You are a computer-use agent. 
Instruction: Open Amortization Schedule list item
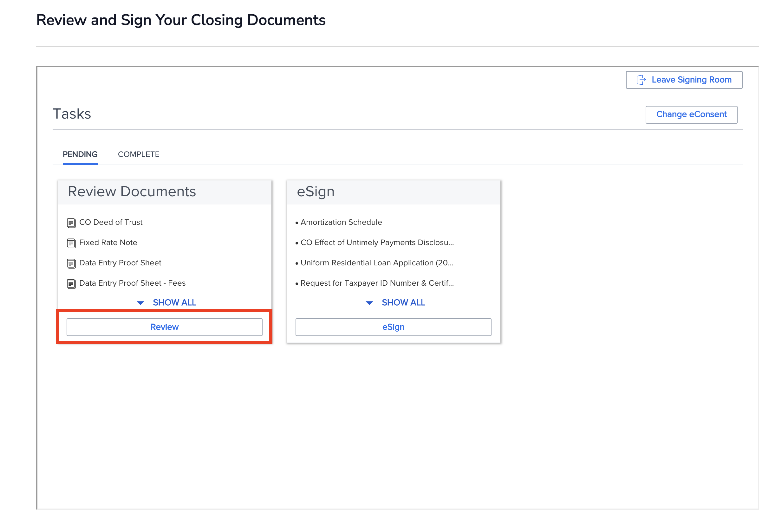341,222
